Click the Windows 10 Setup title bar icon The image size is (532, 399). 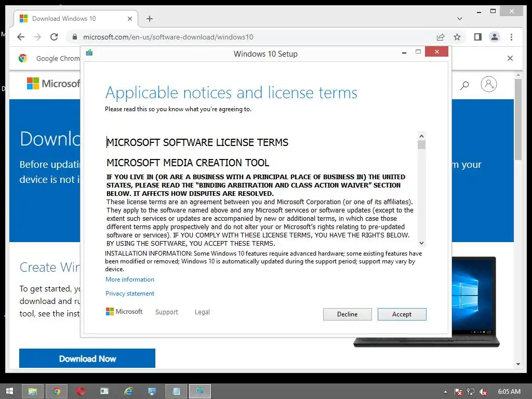(89, 52)
